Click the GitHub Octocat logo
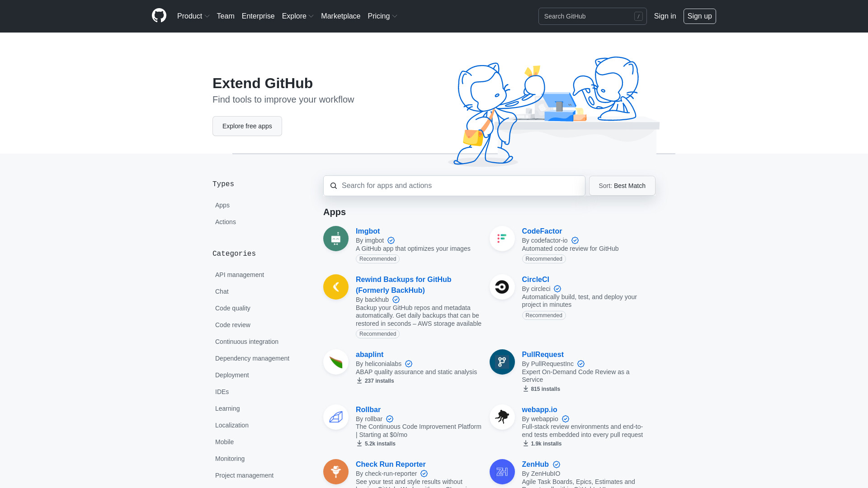Screen dimensions: 868x488 pyautogui.click(x=159, y=16)
